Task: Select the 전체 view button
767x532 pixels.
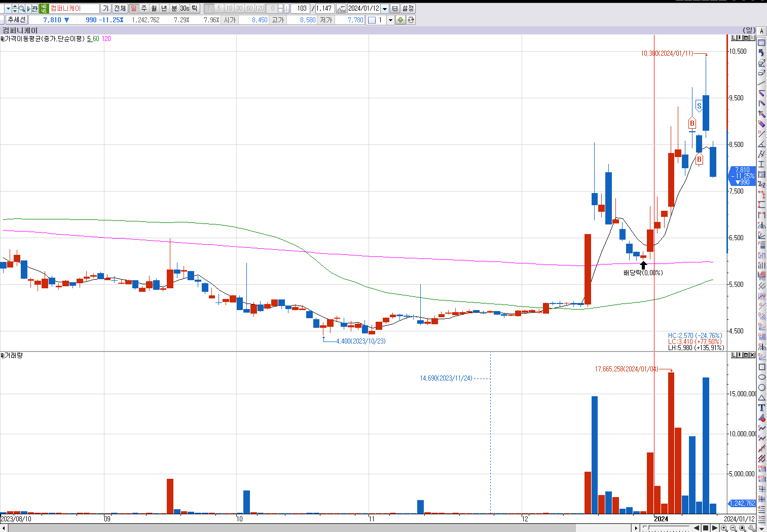Action: (120, 9)
